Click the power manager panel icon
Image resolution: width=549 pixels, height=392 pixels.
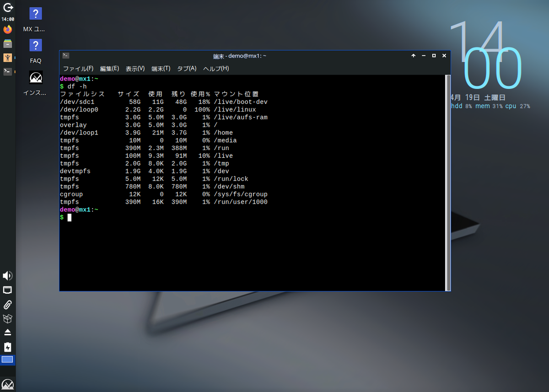(x=8, y=347)
